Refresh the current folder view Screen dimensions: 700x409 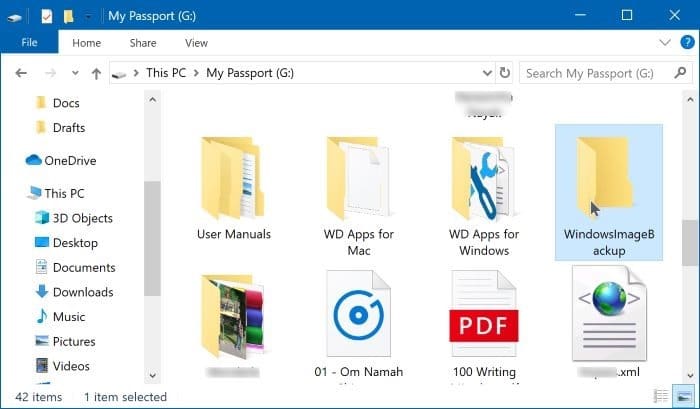tap(504, 73)
